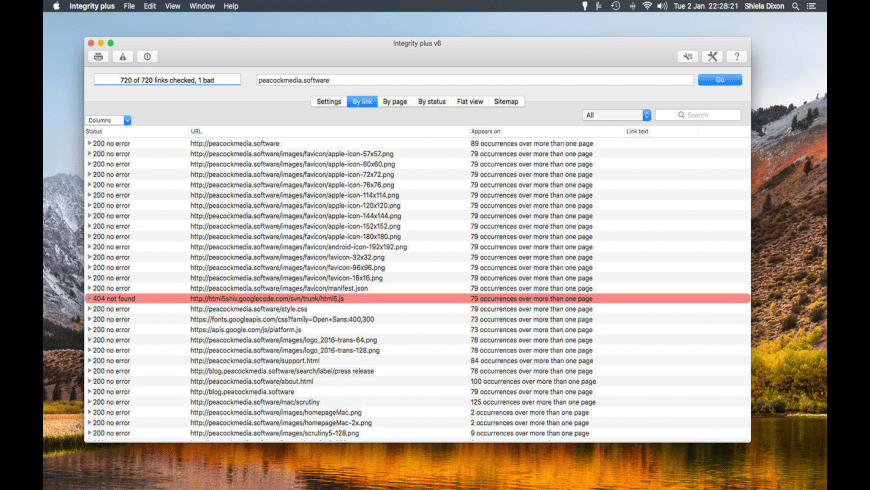Click the blue Go button
The image size is (870, 490).
coord(720,80)
